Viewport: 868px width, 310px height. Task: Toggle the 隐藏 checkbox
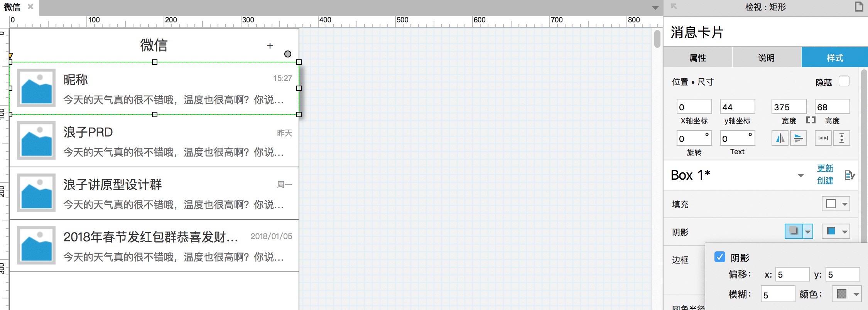coord(844,81)
